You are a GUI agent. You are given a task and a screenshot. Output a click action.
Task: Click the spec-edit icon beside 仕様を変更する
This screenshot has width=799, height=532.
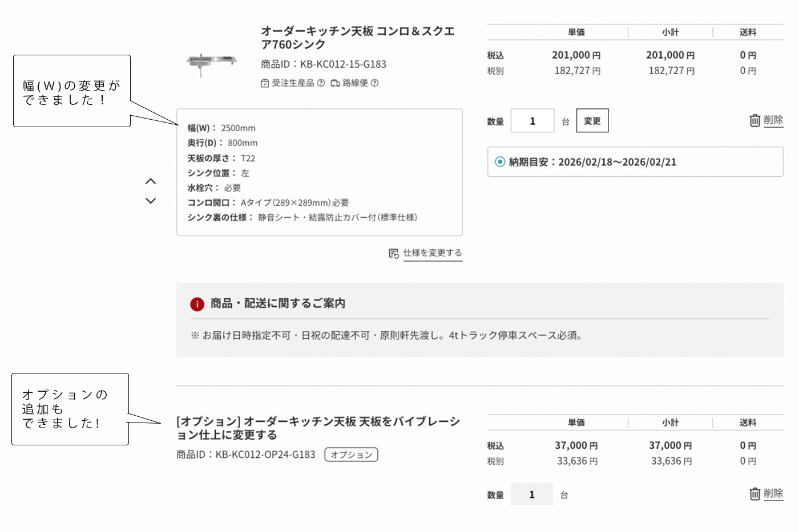394,253
